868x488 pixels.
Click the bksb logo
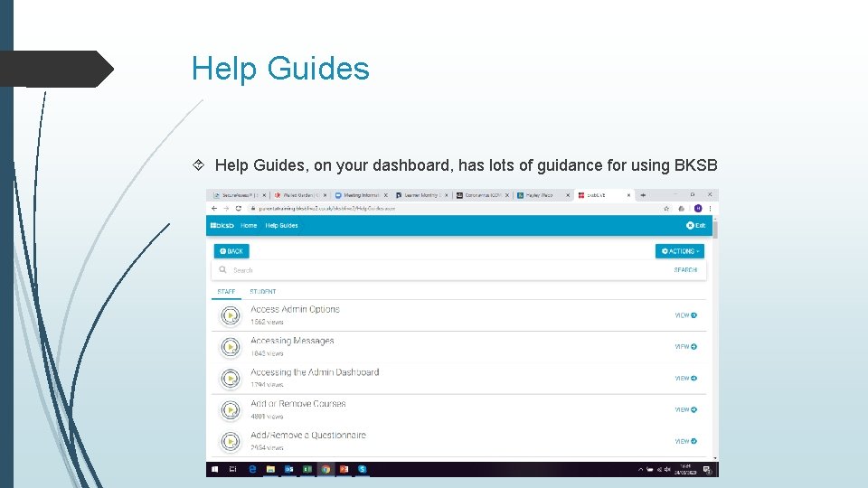pos(222,225)
